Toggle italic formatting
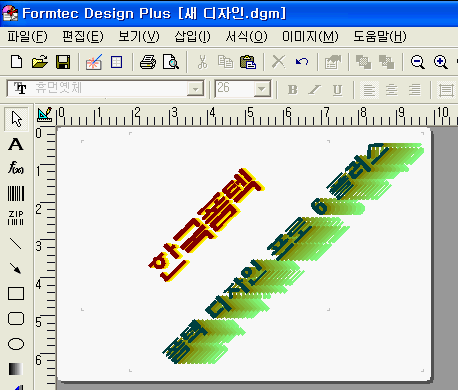The image size is (458, 390). click(x=315, y=90)
